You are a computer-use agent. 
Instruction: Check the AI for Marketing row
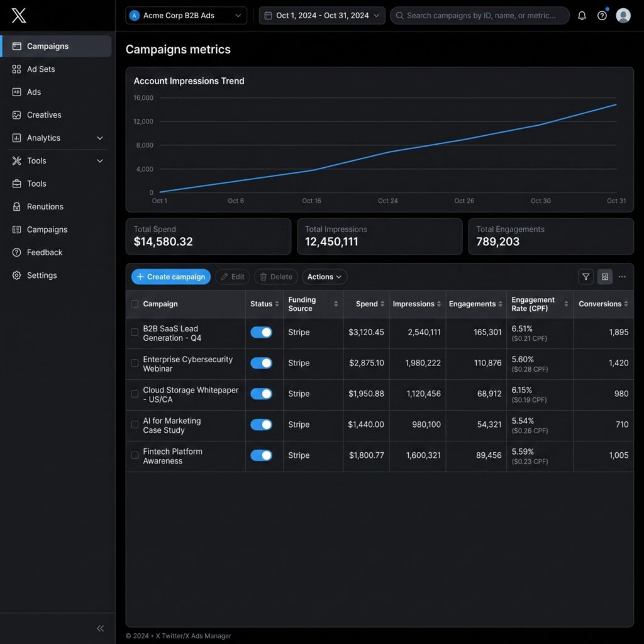(135, 425)
